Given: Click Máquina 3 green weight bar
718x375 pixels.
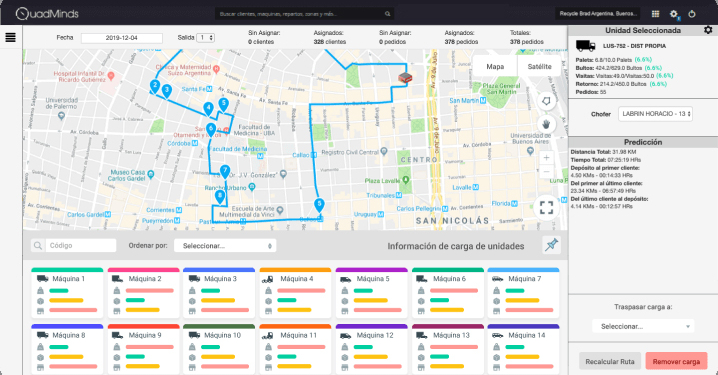Looking at the screenshot, I should click(211, 290).
